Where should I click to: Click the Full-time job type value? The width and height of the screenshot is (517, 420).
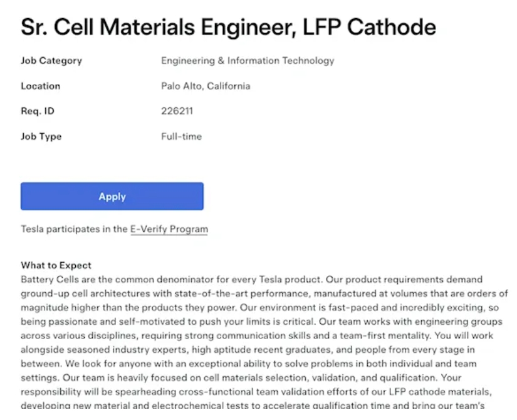[181, 136]
